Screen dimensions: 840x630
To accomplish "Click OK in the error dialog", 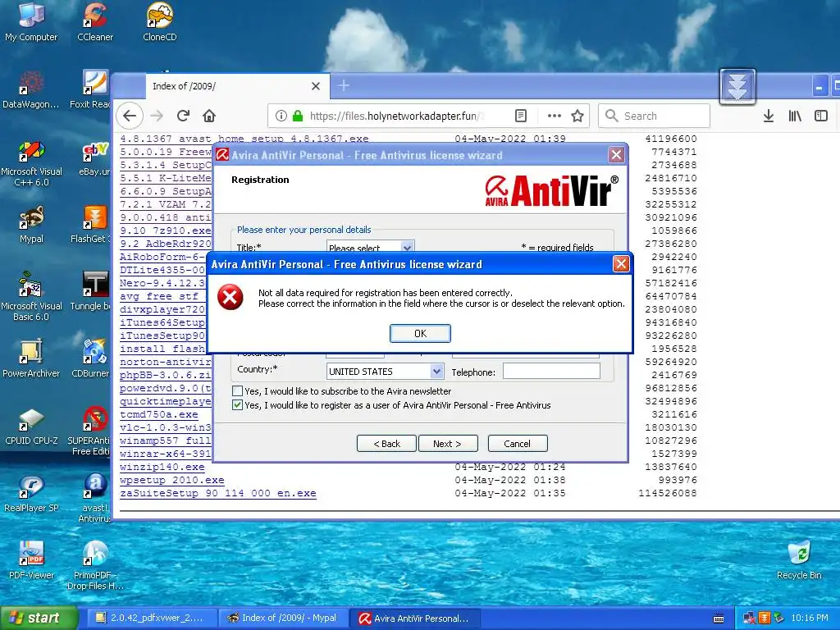I will point(420,333).
